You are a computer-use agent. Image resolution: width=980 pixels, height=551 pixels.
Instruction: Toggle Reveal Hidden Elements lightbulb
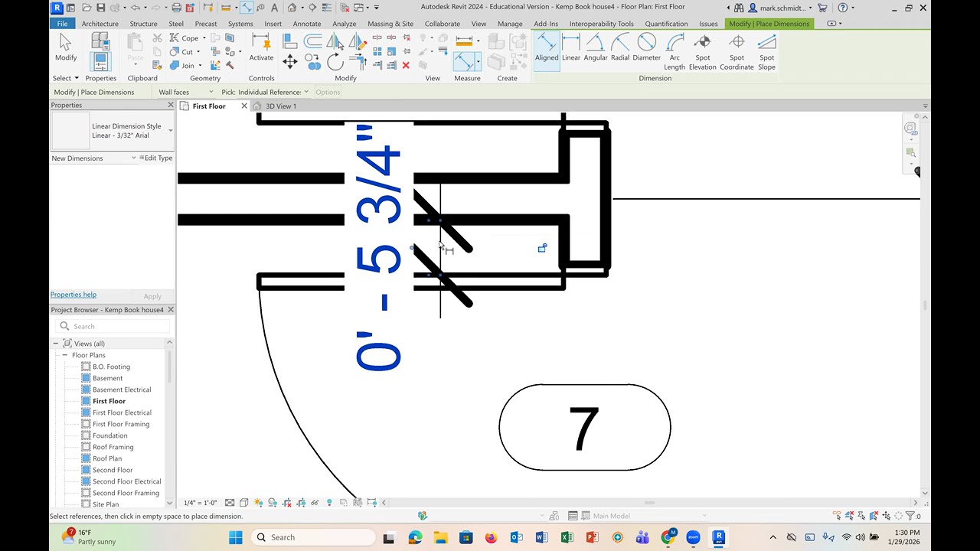pyautogui.click(x=329, y=503)
